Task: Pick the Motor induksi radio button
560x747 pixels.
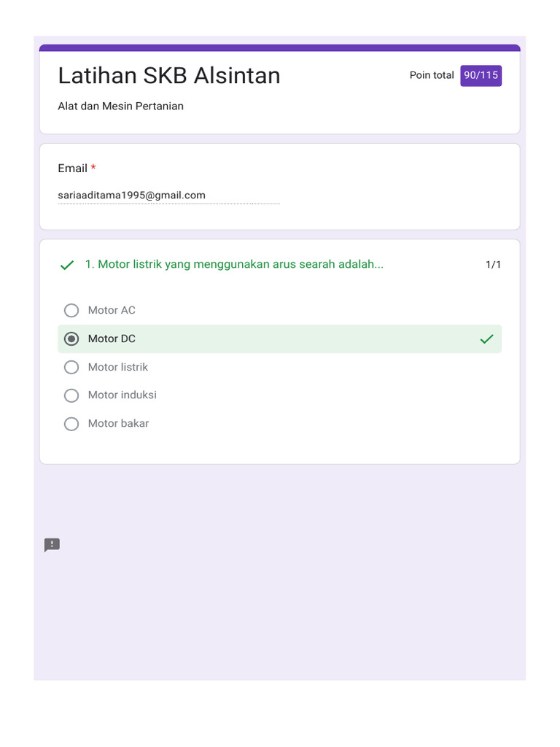Action: 71,395
